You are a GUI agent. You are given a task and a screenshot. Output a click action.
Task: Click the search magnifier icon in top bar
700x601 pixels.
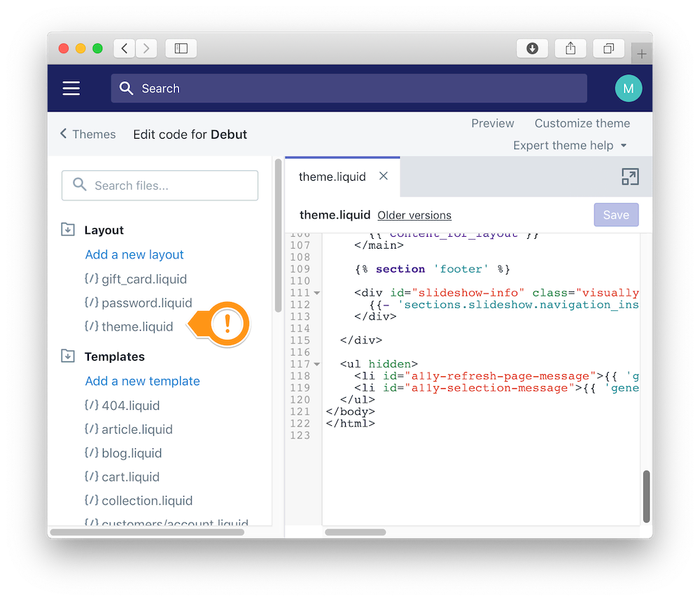click(126, 88)
